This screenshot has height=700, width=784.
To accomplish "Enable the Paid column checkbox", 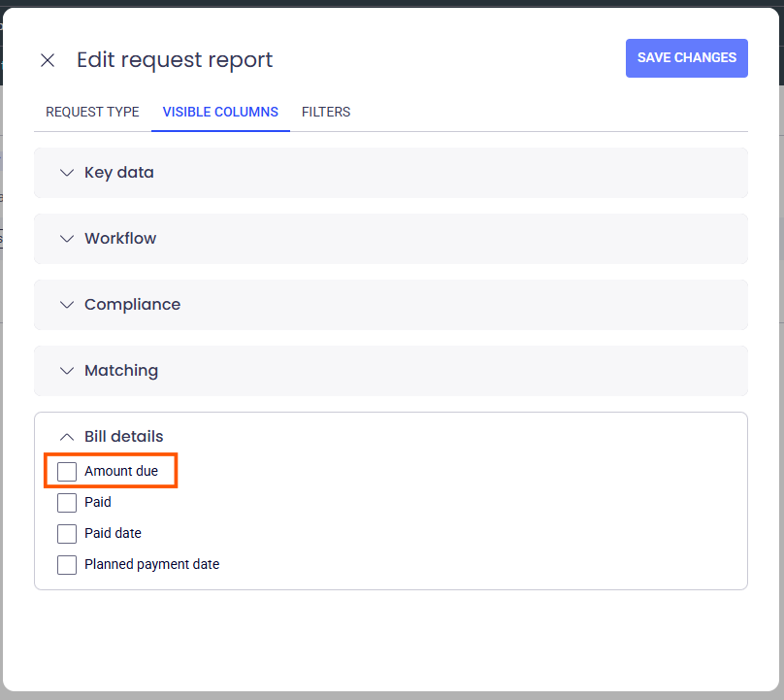I will coord(67,502).
